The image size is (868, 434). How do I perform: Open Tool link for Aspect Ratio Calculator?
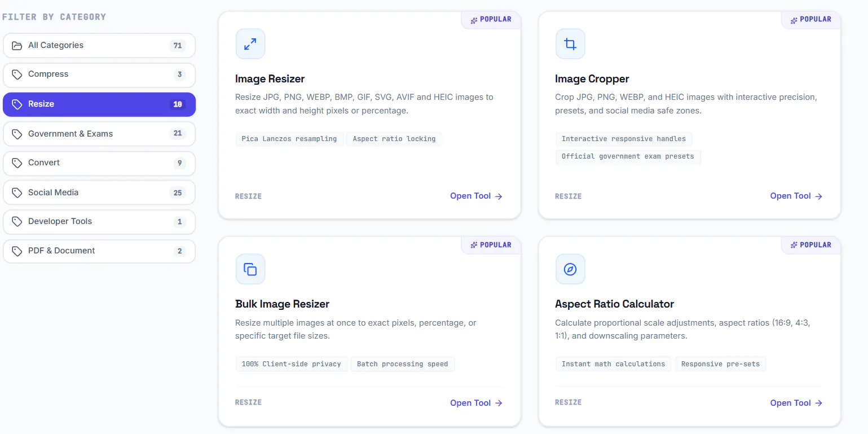(x=796, y=403)
